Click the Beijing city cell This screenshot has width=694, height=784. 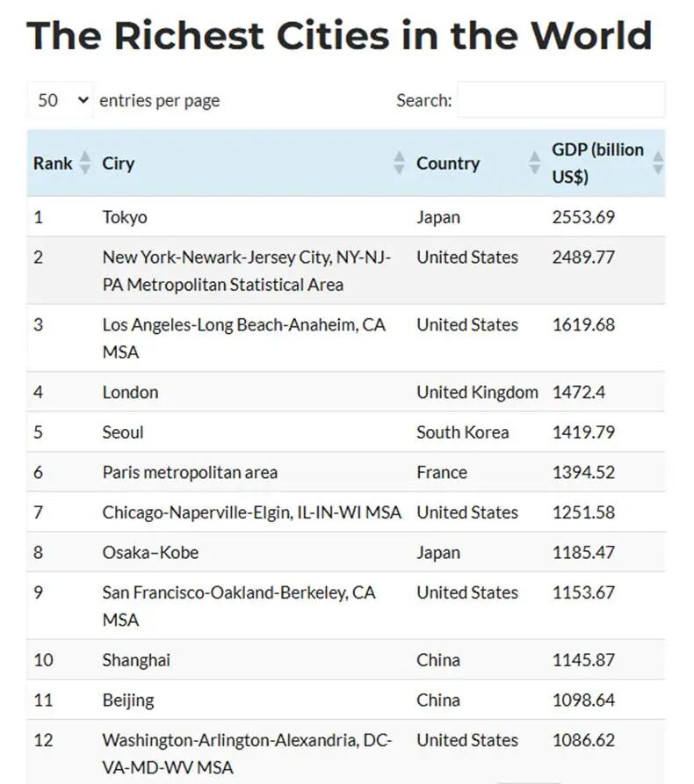[x=128, y=701]
